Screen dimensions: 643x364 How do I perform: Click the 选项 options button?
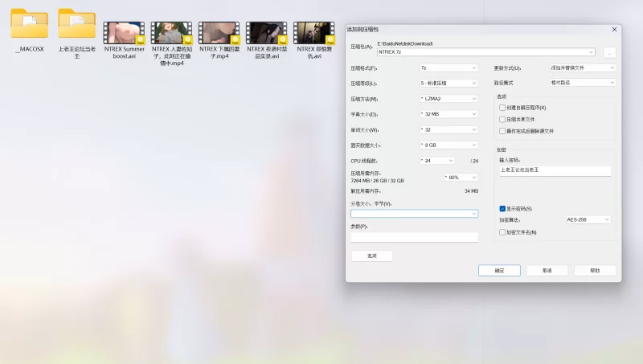[x=372, y=256]
